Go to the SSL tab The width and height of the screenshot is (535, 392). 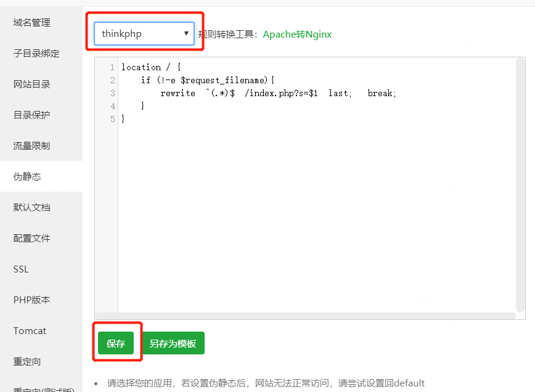point(21,269)
